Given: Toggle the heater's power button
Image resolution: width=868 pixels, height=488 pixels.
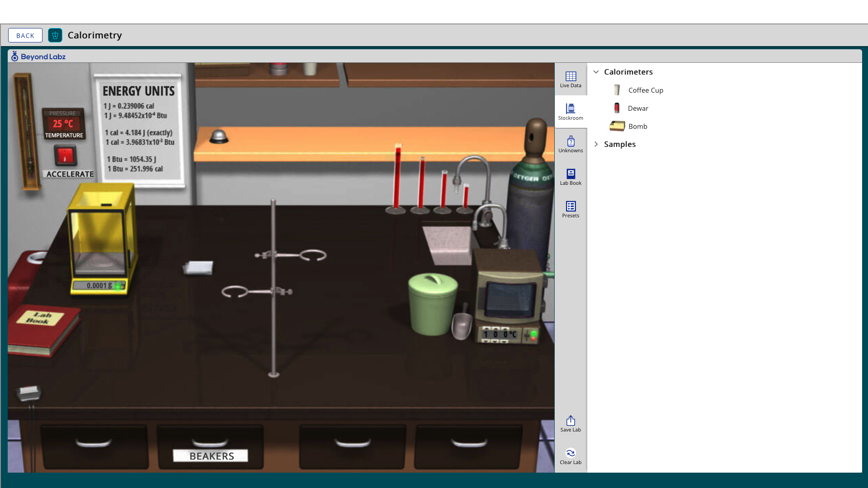Looking at the screenshot, I should click(533, 335).
